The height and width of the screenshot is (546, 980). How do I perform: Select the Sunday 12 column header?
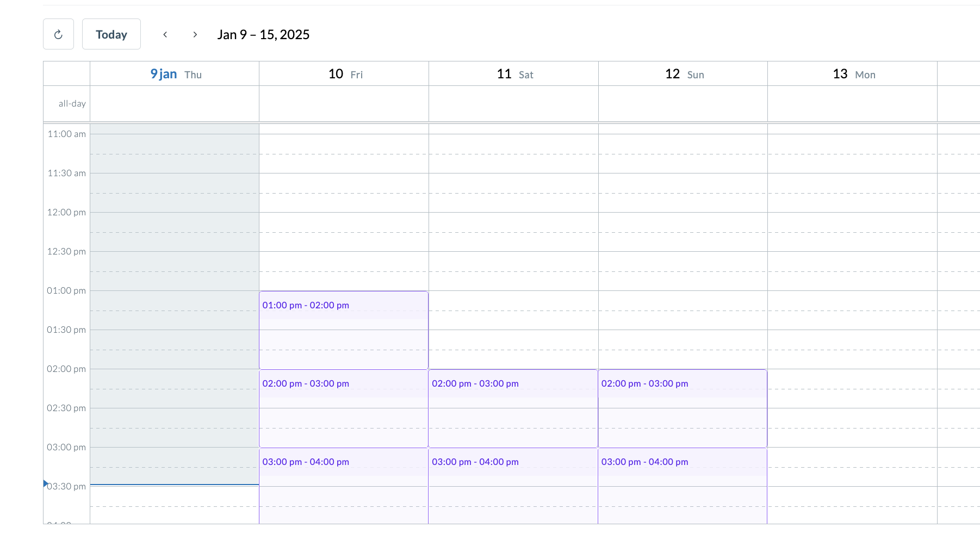683,73
